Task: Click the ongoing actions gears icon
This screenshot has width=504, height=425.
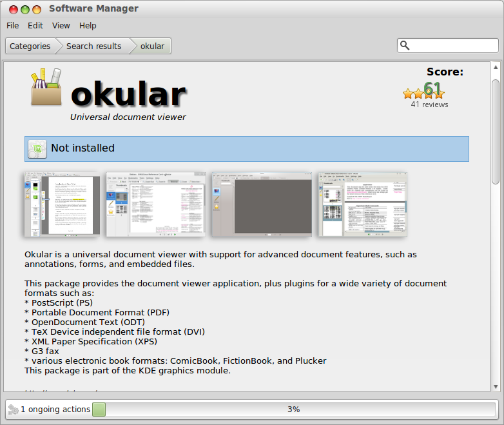Action: 13,410
